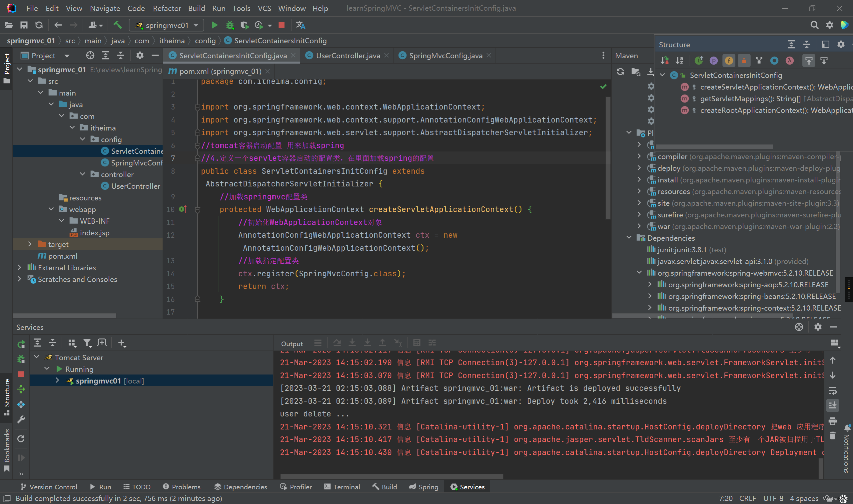This screenshot has height=504, width=853.
Task: Toggle show non-public members lock
Action: pos(744,61)
